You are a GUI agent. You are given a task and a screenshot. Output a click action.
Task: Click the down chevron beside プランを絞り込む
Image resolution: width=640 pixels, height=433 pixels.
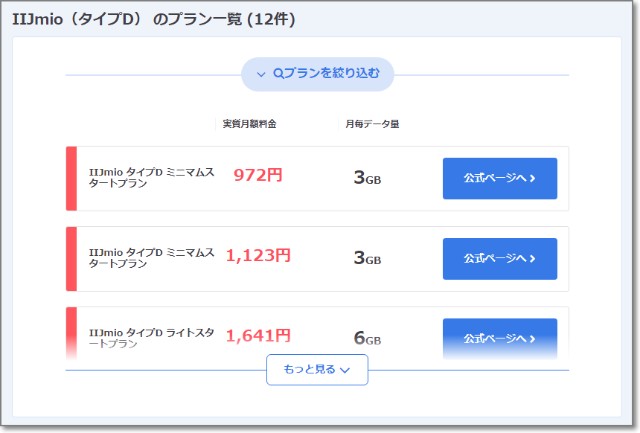(261, 74)
